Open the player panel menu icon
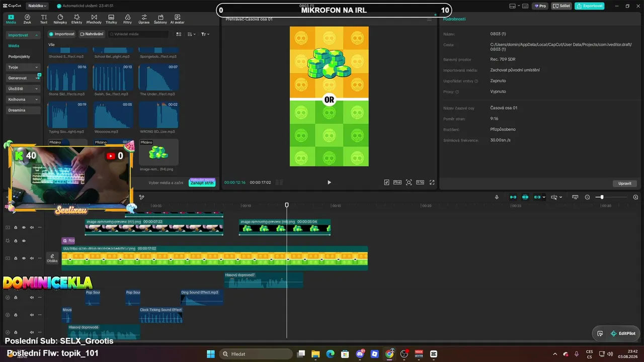Viewport: 644px width, 362px height. (429, 19)
